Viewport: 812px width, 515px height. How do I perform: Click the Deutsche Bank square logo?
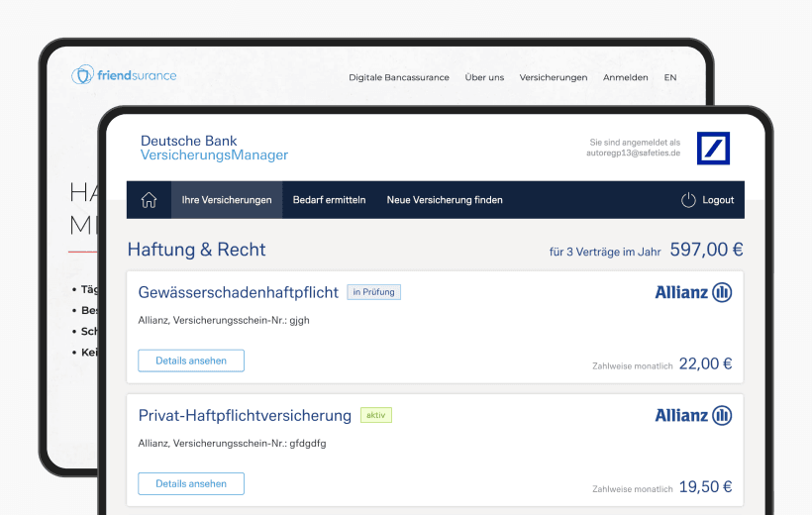point(713,149)
